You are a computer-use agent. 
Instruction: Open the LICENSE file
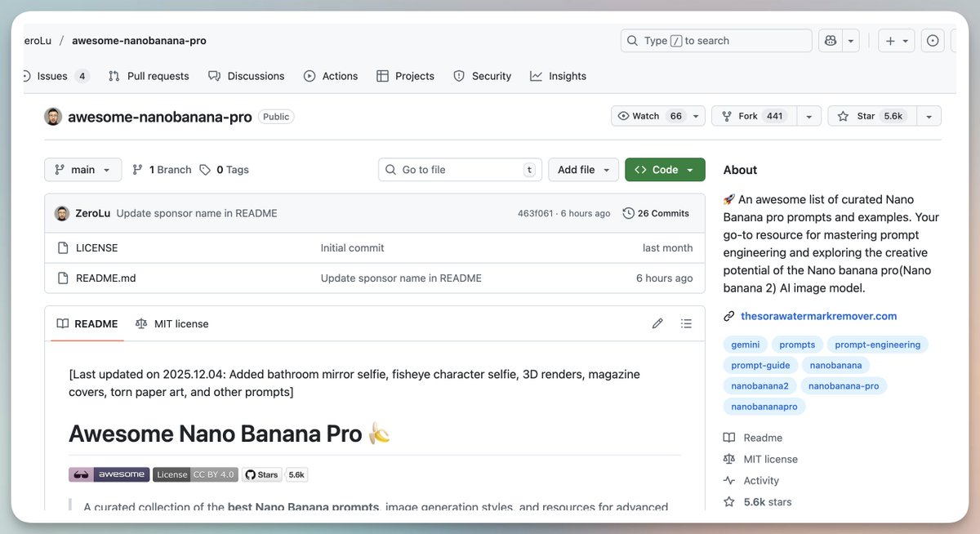click(96, 247)
